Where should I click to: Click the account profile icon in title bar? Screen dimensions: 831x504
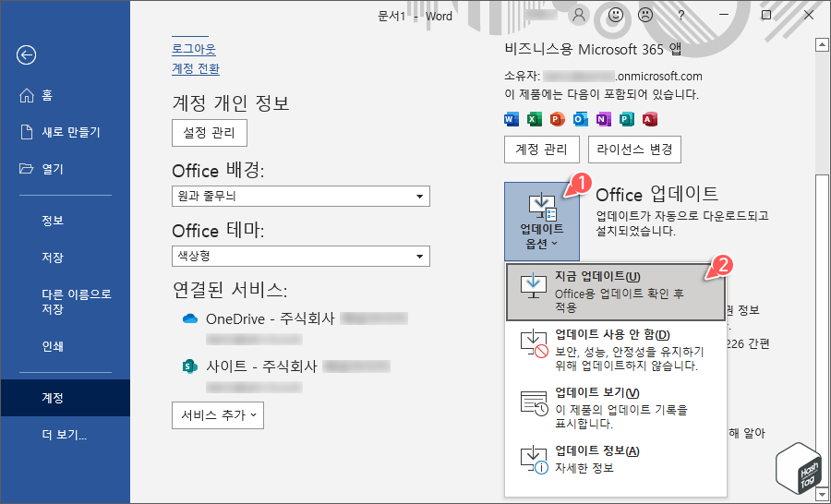pyautogui.click(x=579, y=16)
